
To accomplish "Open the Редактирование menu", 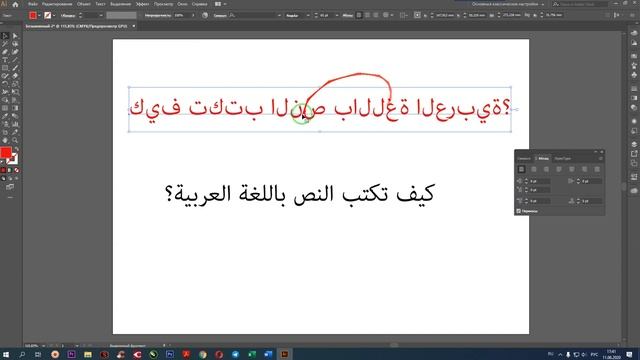I will click(x=57, y=4).
